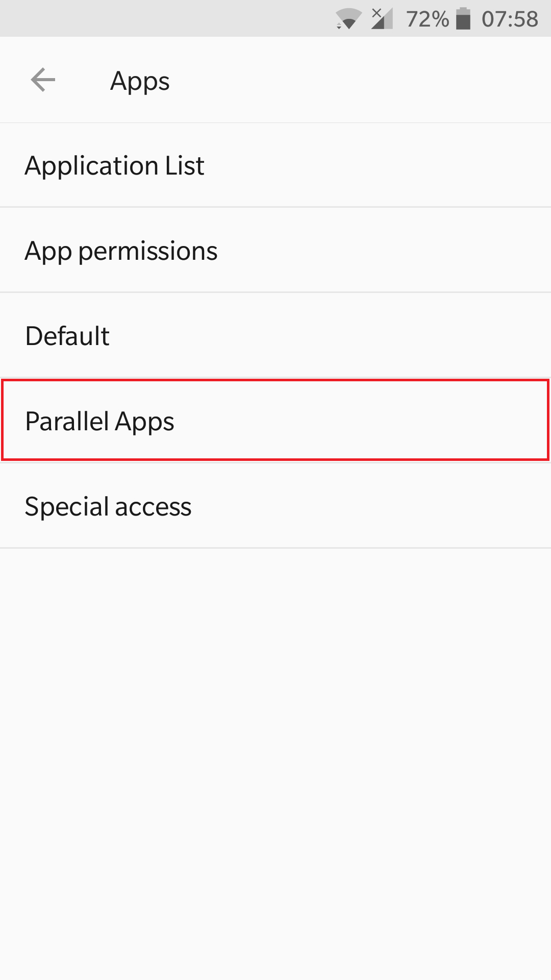The width and height of the screenshot is (551, 980).
Task: Go to Special access settings
Action: coord(275,506)
